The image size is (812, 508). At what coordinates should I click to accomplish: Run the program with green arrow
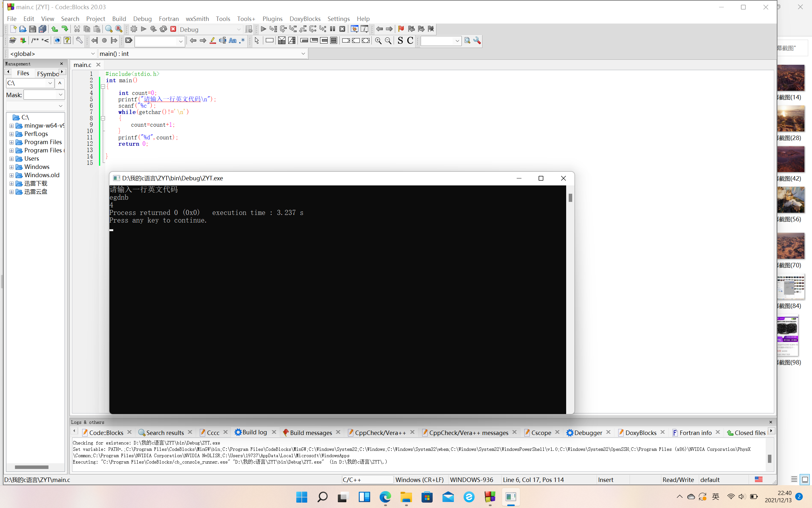pyautogui.click(x=144, y=29)
